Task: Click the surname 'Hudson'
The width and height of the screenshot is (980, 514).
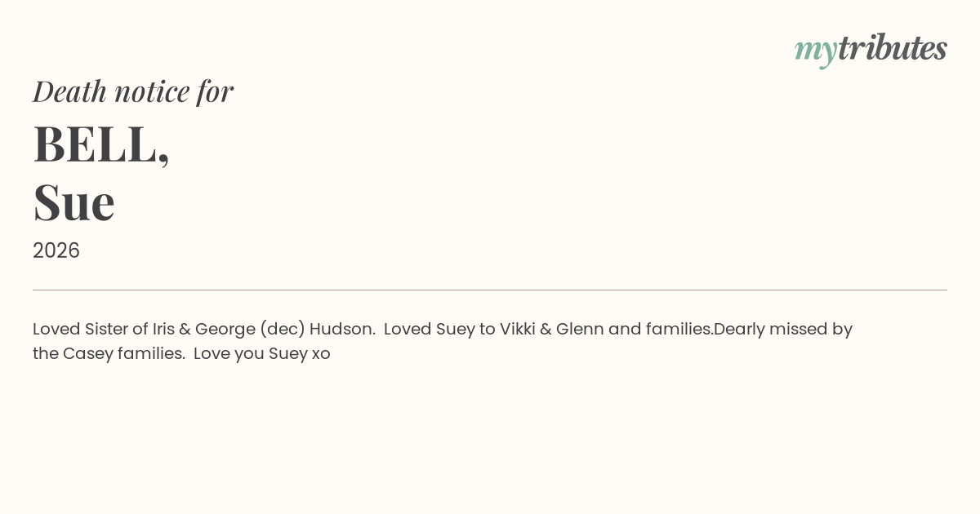Action: [x=342, y=329]
